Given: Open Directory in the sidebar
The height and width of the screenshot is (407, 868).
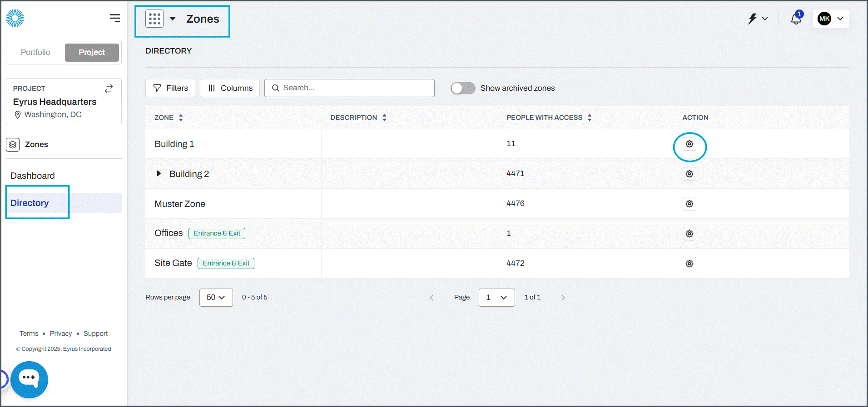Looking at the screenshot, I should [x=30, y=203].
